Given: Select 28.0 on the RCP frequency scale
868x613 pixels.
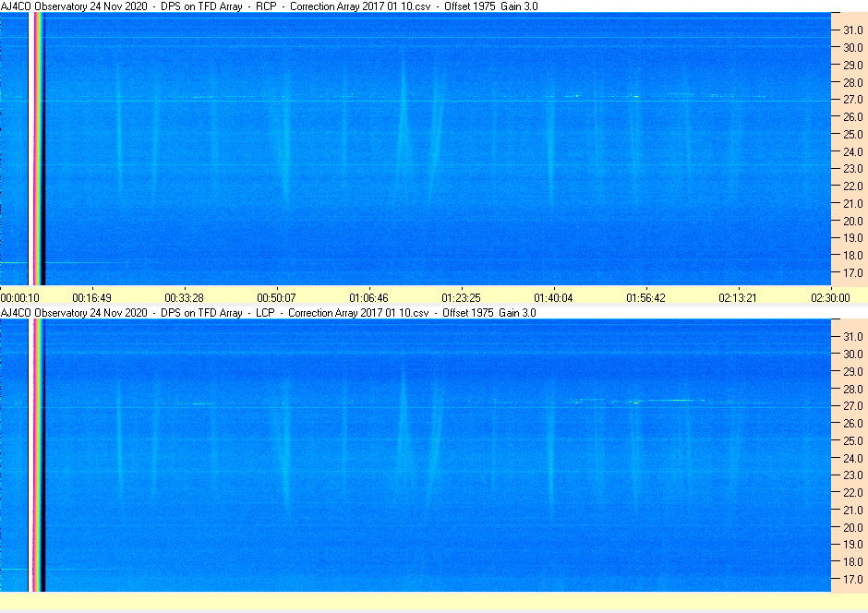Looking at the screenshot, I should pyautogui.click(x=853, y=82).
